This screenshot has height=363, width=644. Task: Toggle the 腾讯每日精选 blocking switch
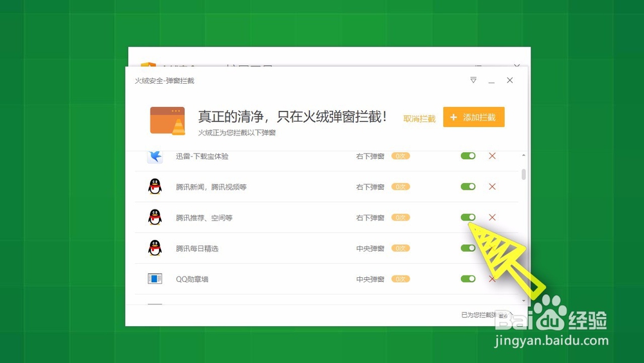pyautogui.click(x=468, y=248)
